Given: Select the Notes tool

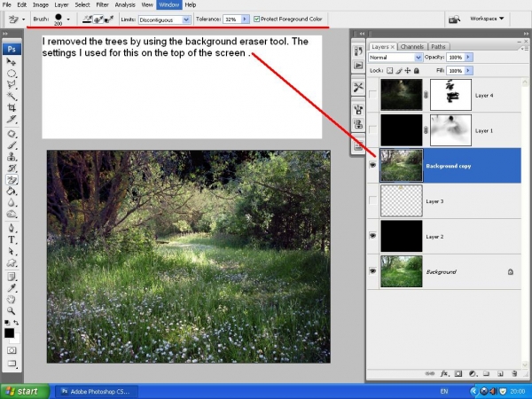Looking at the screenshot, I should (x=12, y=277).
